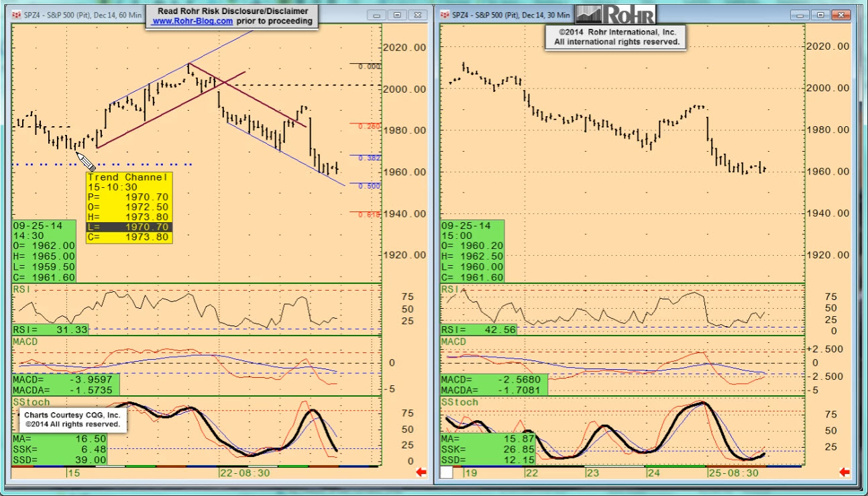The width and height of the screenshot is (868, 496).
Task: Click the SPZ4 60 Min chart window icon
Action: [16, 15]
